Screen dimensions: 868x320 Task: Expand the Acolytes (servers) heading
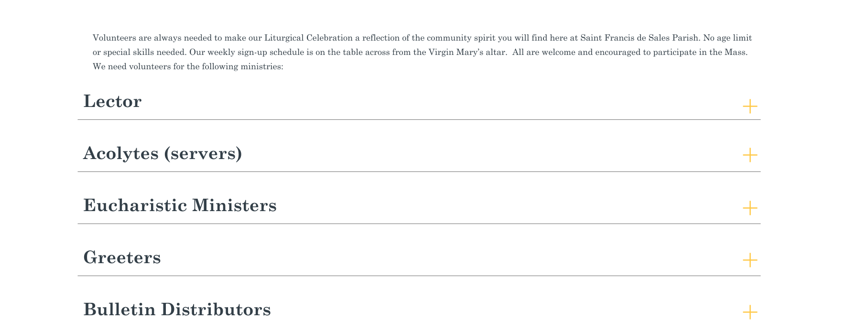163,154
